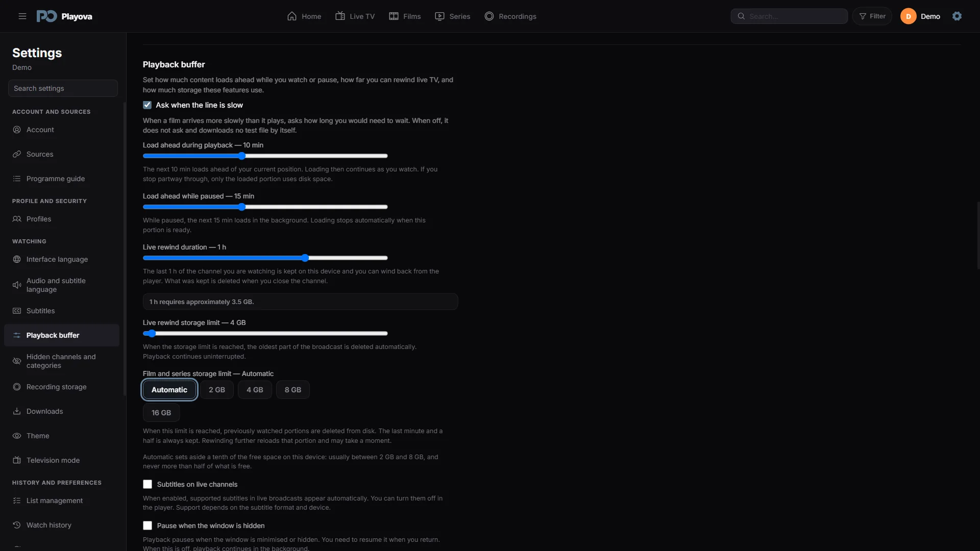Adjust Live rewind storage limit slider
Image resolution: width=980 pixels, height=551 pixels.
(x=265, y=334)
